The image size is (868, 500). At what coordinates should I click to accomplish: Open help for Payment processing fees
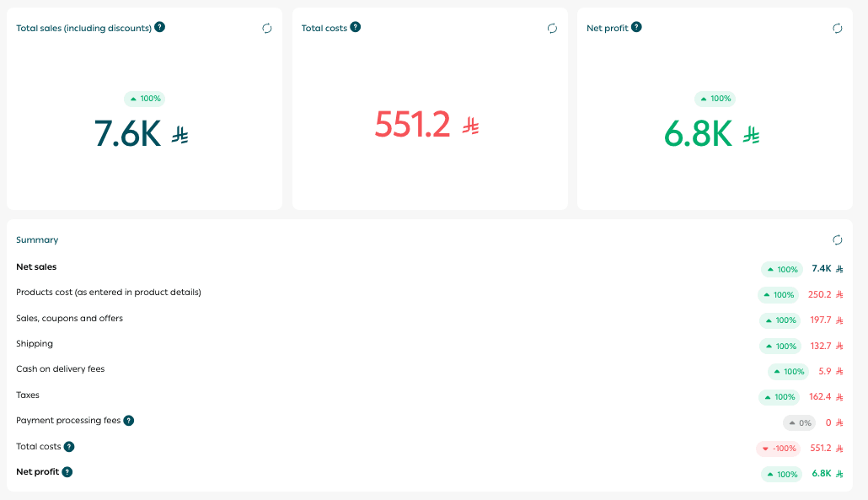point(129,420)
